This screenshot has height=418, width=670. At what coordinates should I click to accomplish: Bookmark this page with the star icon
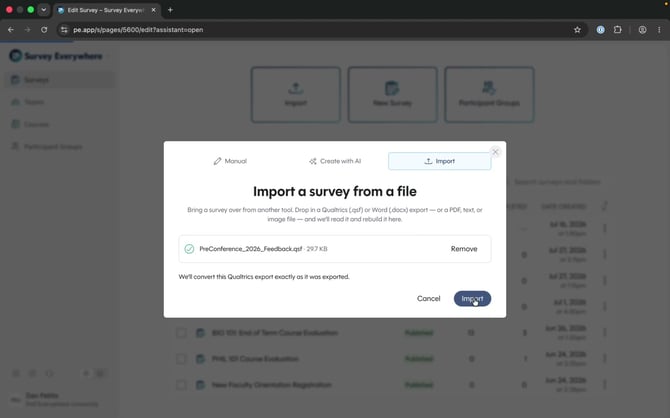(x=577, y=29)
